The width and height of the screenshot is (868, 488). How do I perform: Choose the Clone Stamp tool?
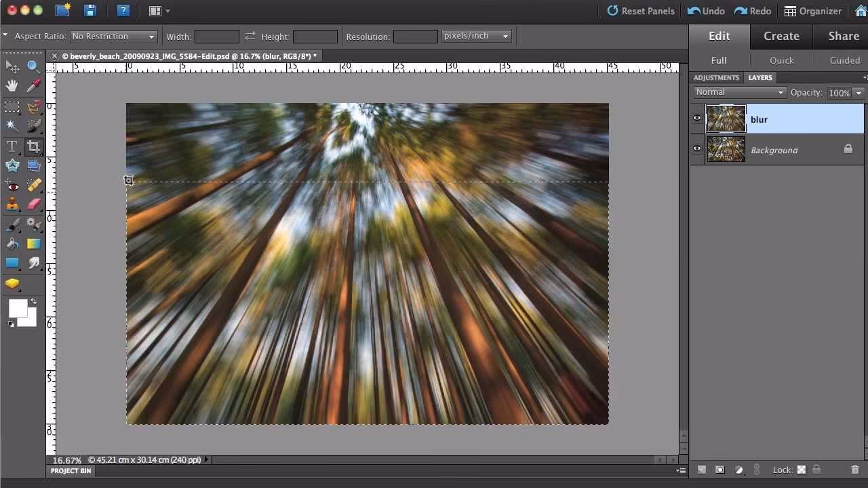click(x=12, y=204)
